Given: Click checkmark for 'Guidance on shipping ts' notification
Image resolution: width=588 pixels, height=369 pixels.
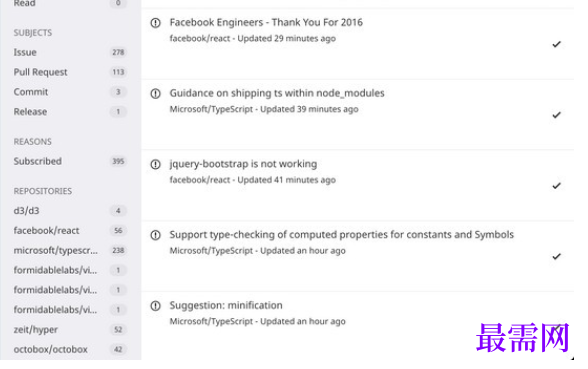Looking at the screenshot, I should click(556, 115).
